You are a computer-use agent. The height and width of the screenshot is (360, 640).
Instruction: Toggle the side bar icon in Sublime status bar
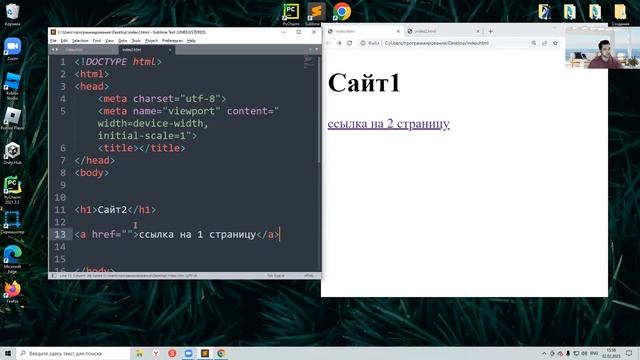(x=53, y=276)
